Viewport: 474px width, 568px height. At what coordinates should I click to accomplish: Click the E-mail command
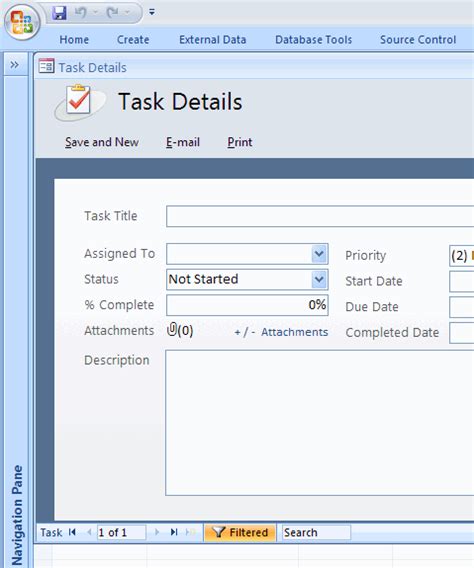pos(183,142)
